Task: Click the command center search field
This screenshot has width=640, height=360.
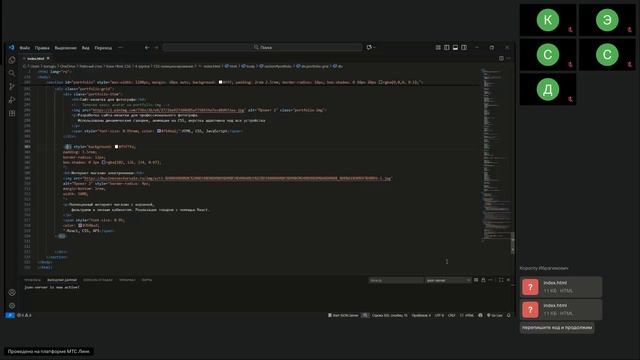Action: pyautogui.click(x=262, y=47)
